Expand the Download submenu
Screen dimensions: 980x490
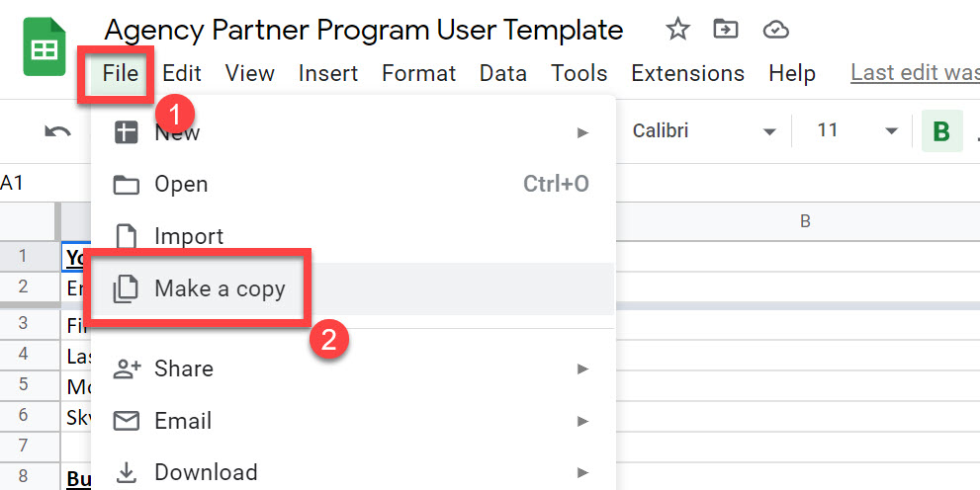pyautogui.click(x=353, y=472)
